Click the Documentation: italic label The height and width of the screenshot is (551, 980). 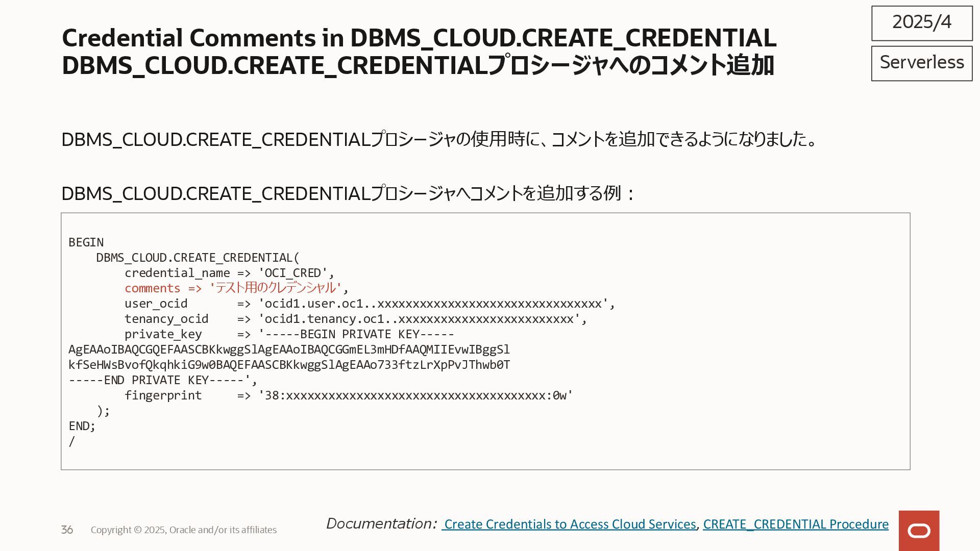(x=381, y=524)
